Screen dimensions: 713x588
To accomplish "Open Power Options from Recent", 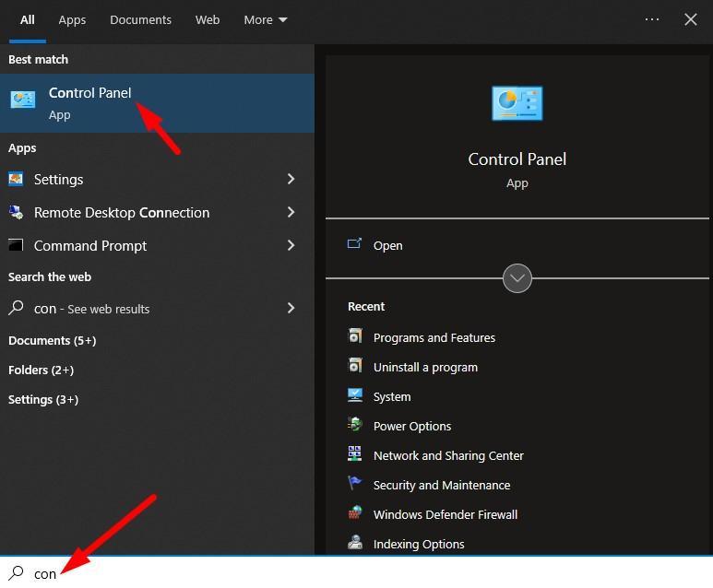I will (412, 426).
